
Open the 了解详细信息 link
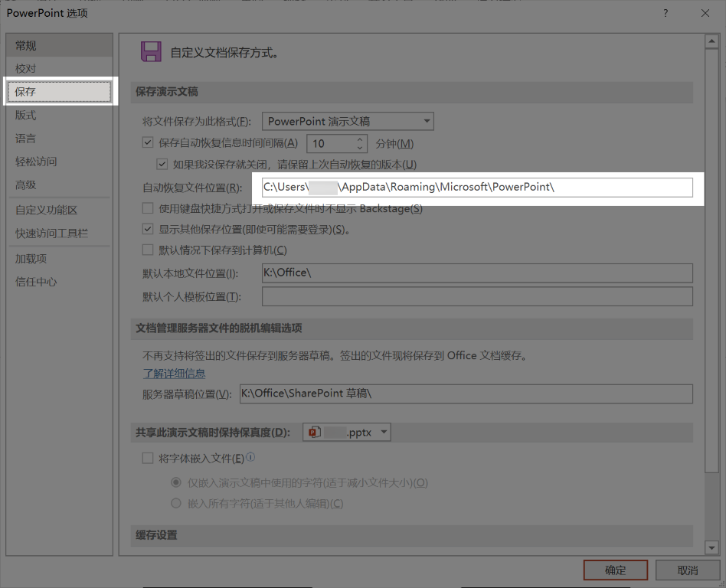pyautogui.click(x=174, y=374)
